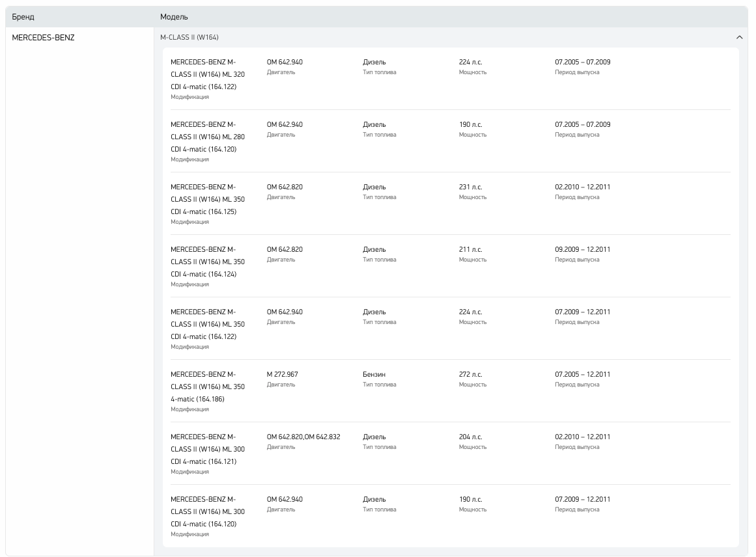Click the M-CLASS II (W164) model title
This screenshot has width=756, height=557.
[x=189, y=37]
